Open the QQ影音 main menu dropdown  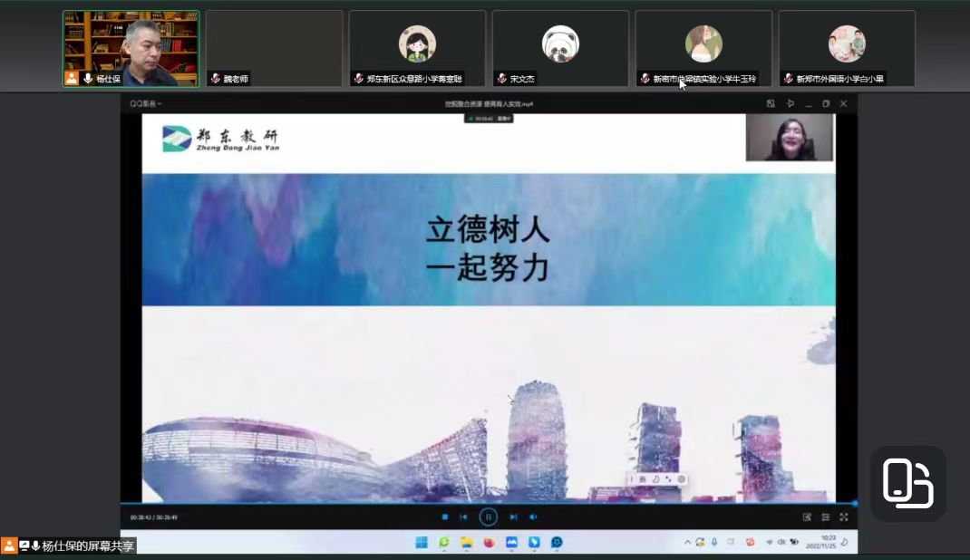coord(145,104)
